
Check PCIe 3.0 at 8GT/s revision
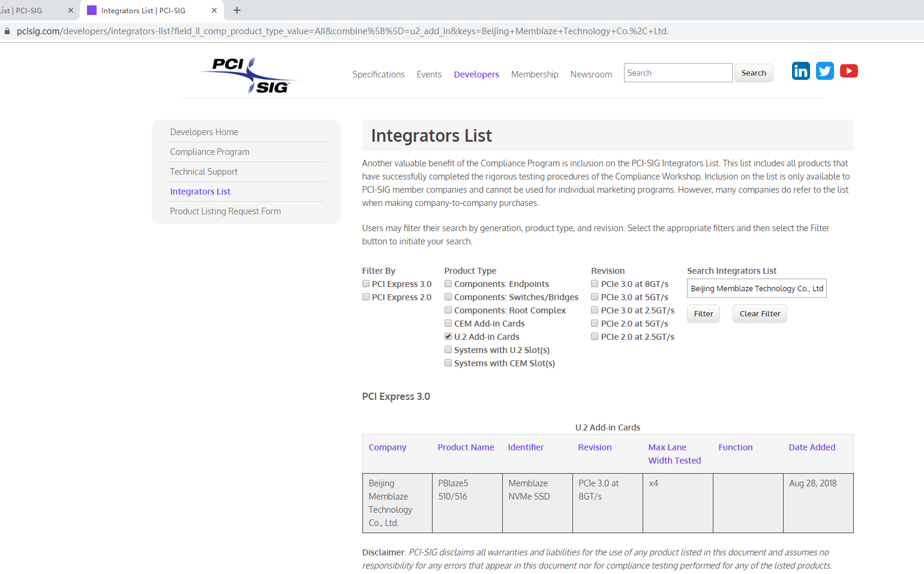pos(595,283)
